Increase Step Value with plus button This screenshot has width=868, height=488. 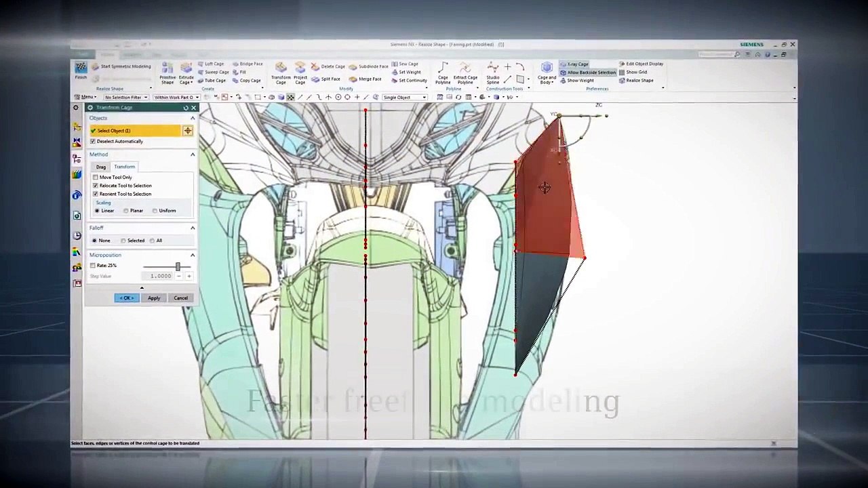pyautogui.click(x=189, y=276)
